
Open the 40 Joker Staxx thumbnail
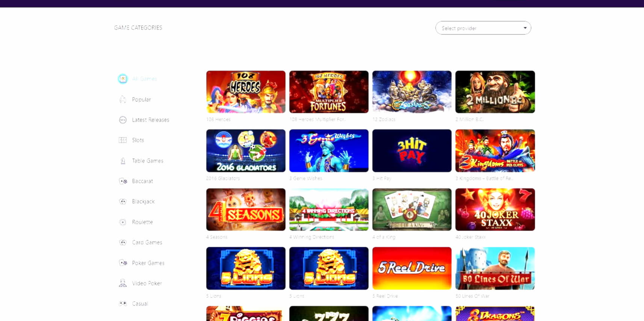click(x=495, y=209)
